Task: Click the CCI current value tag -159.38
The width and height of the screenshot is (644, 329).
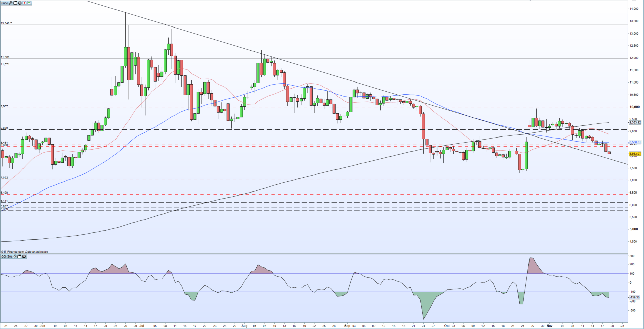Action: (x=635, y=297)
